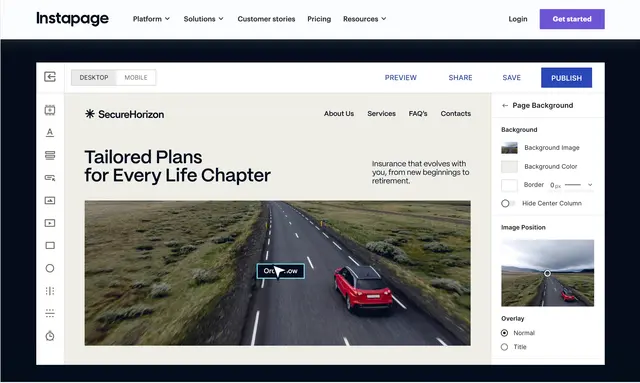Image resolution: width=640 pixels, height=383 pixels.
Task: Select the add section icon in sidebar
Action: [50, 110]
